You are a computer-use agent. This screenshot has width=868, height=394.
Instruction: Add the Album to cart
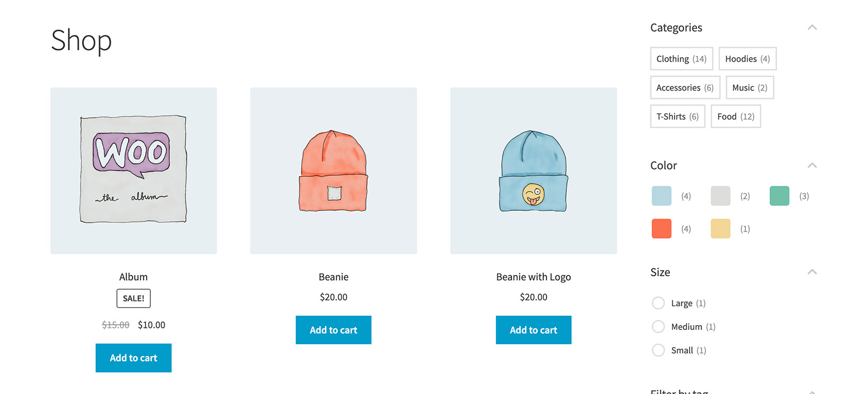tap(133, 358)
